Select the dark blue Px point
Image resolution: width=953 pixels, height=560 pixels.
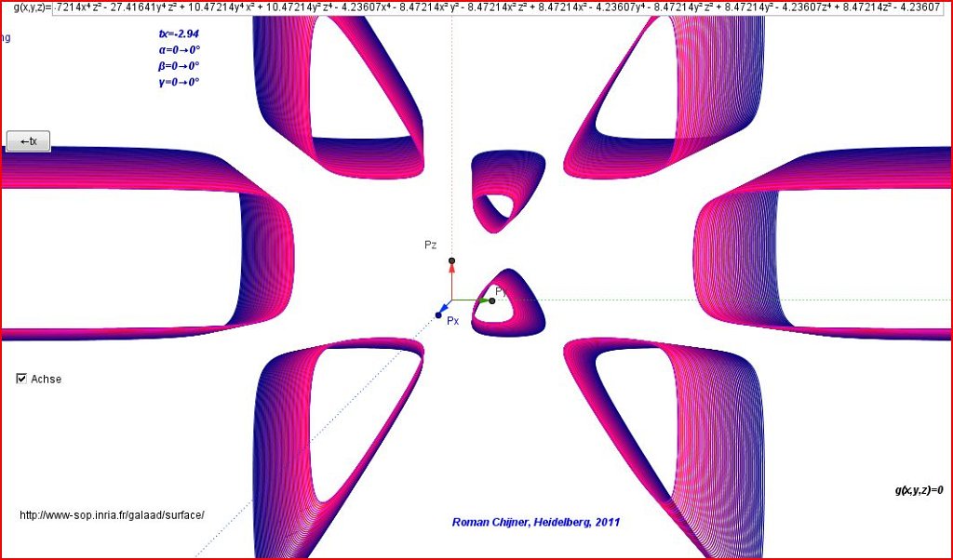437,316
